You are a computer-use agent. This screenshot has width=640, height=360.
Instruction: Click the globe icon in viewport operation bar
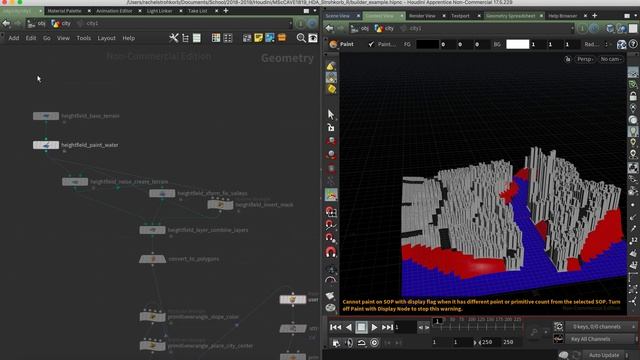pyautogui.click(x=621, y=44)
